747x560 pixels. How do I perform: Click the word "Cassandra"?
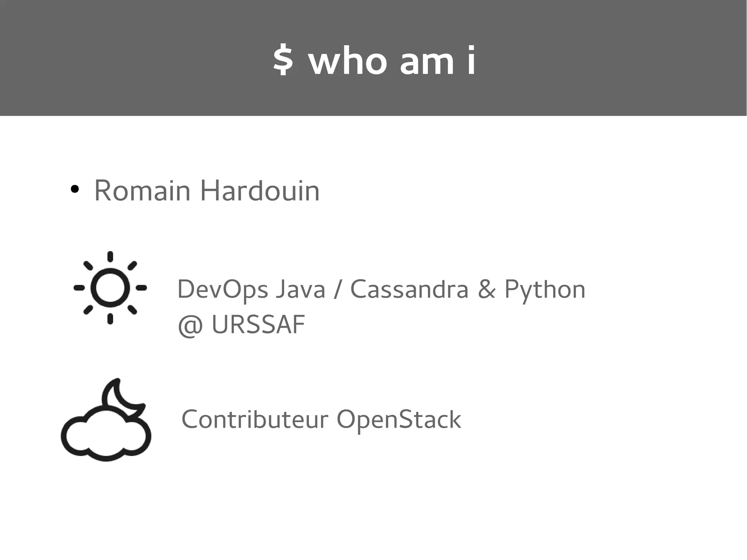[x=409, y=289]
